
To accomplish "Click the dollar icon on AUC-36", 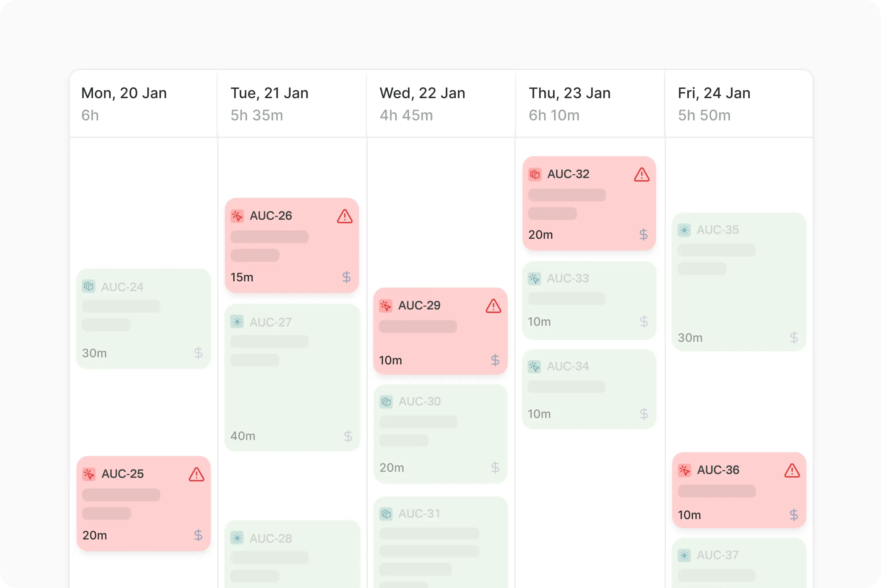I will click(x=794, y=515).
